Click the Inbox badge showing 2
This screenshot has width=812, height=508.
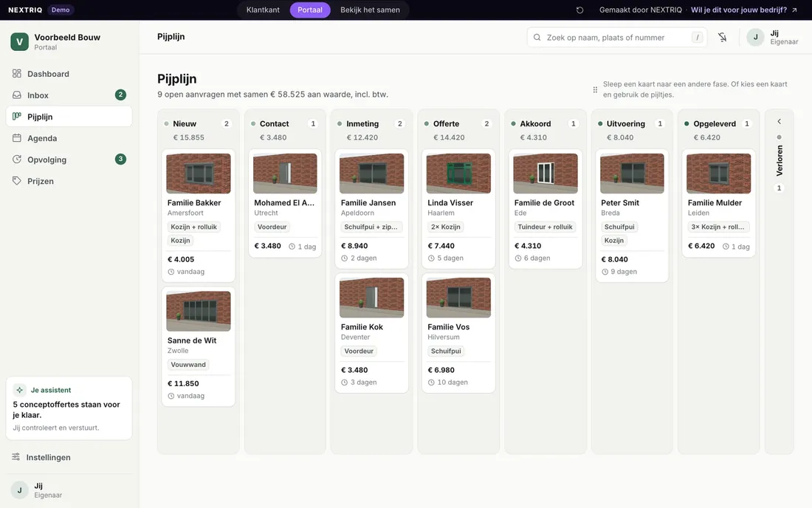point(120,95)
